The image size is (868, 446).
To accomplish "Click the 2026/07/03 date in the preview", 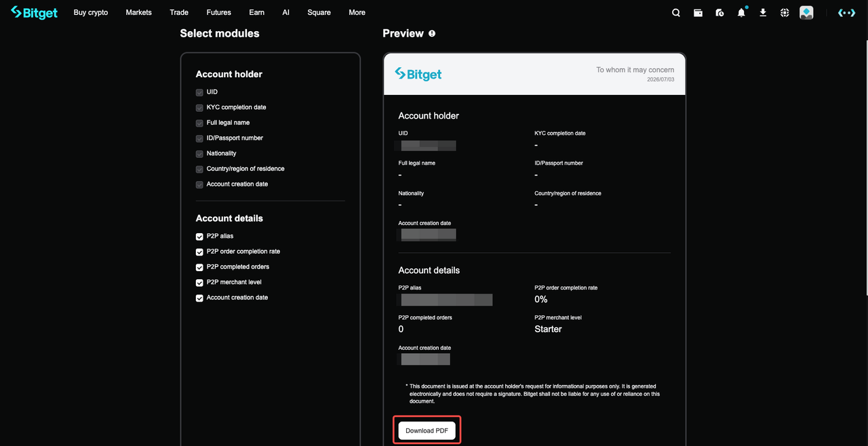I will click(x=660, y=80).
